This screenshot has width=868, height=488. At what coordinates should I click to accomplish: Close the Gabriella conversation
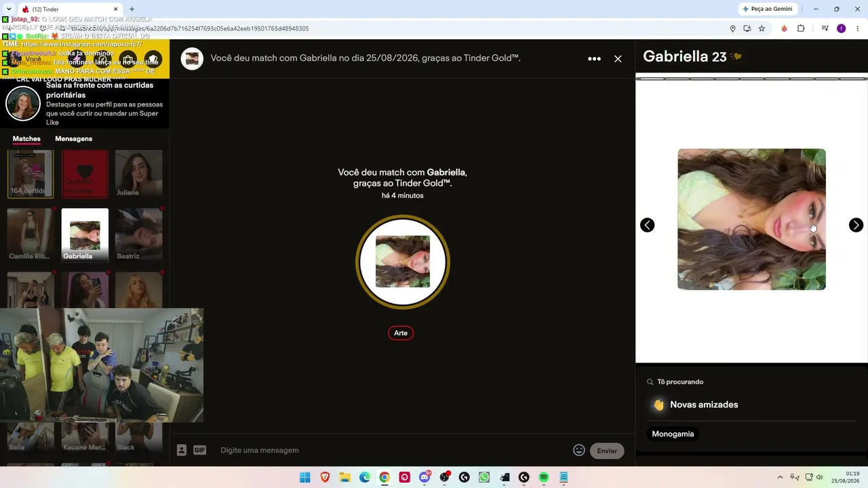[x=618, y=59]
